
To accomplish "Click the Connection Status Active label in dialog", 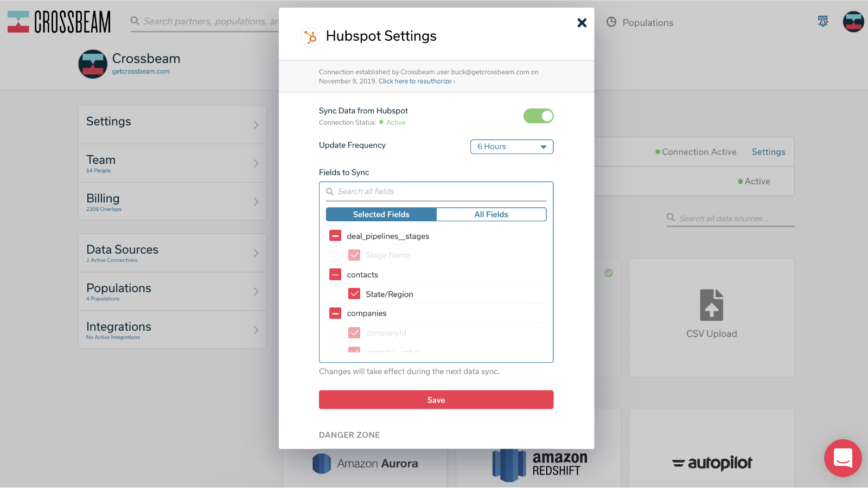I will (395, 123).
